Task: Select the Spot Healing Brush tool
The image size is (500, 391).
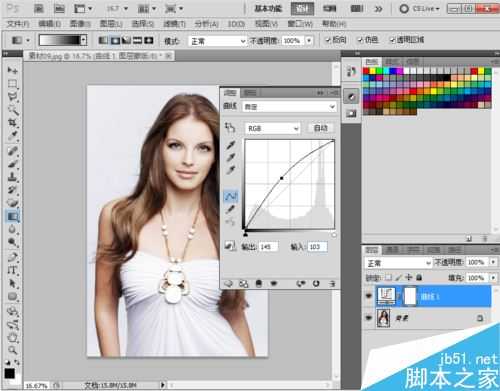Action: pos(13,151)
